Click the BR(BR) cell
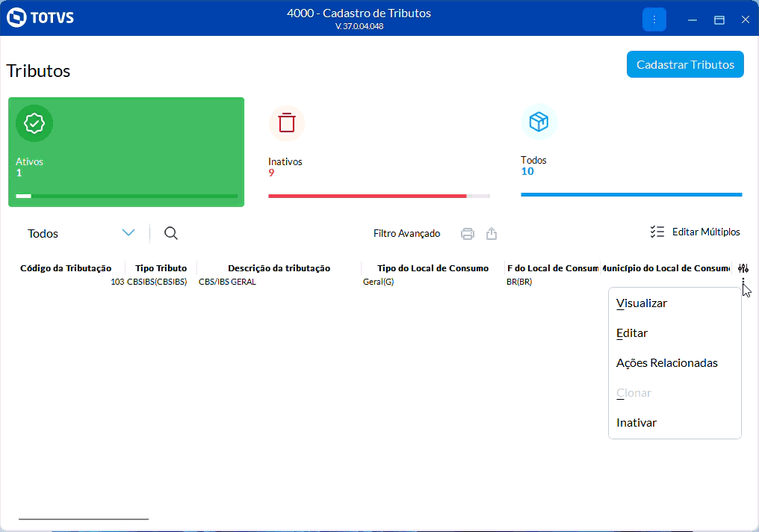The width and height of the screenshot is (759, 532). 519,282
